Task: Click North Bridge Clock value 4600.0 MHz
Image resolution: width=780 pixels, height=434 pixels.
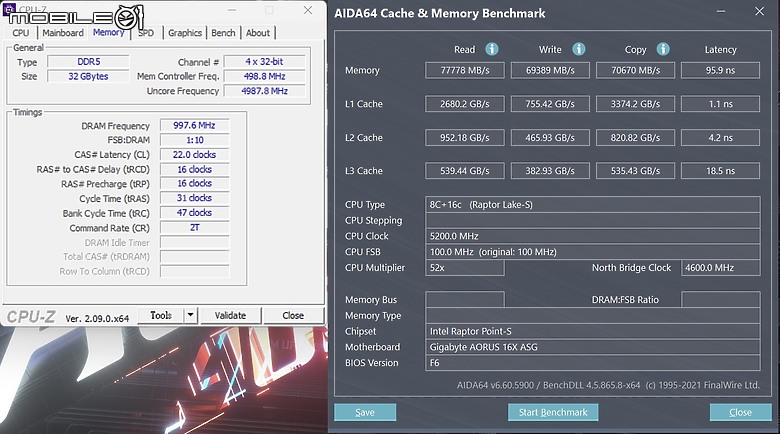Action: [720, 268]
